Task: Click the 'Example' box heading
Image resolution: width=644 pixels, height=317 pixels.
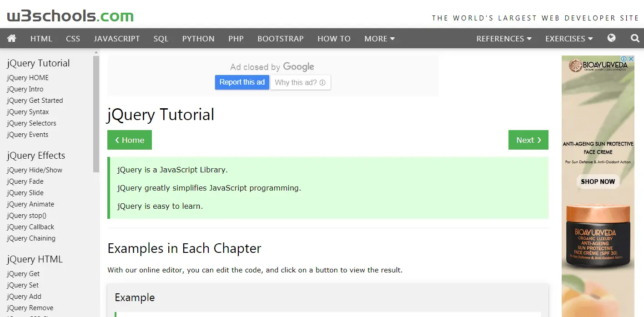Action: 135,297
